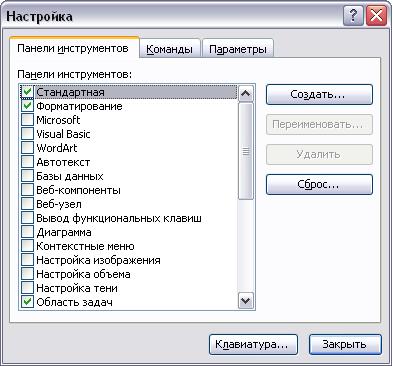The width and height of the screenshot is (393, 366).
Task: Tick the Диаграмма checkbox
Action: tap(27, 232)
